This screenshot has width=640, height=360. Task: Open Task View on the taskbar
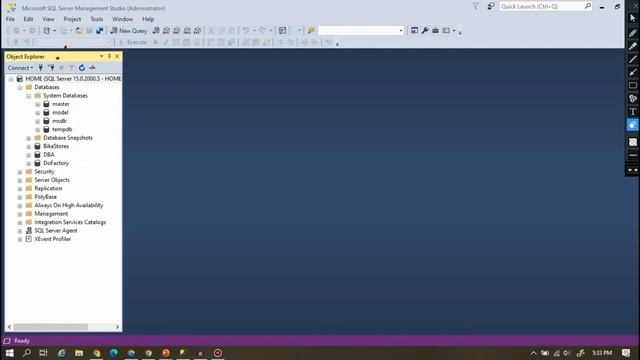43,353
